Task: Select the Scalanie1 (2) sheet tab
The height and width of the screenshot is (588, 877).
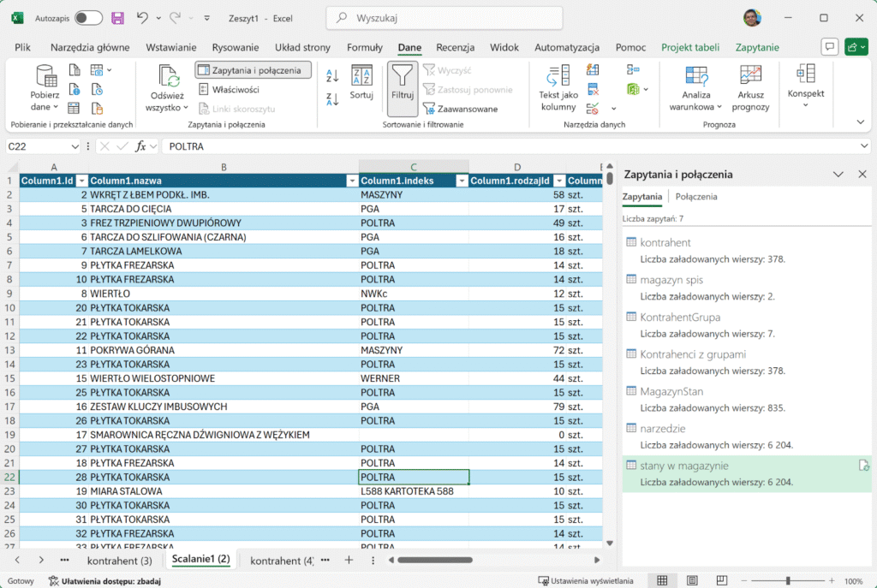Action: (x=200, y=559)
